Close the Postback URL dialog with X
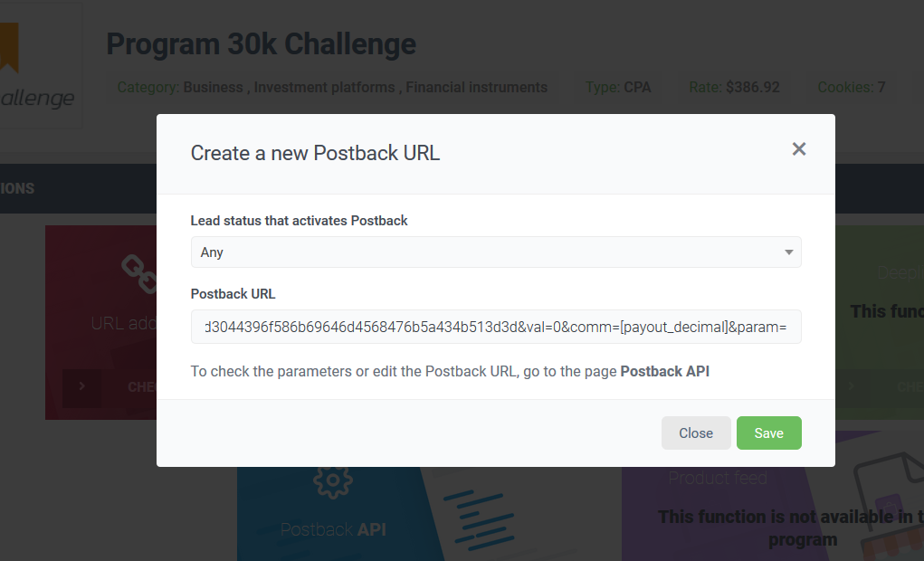The width and height of the screenshot is (924, 561). 798,149
